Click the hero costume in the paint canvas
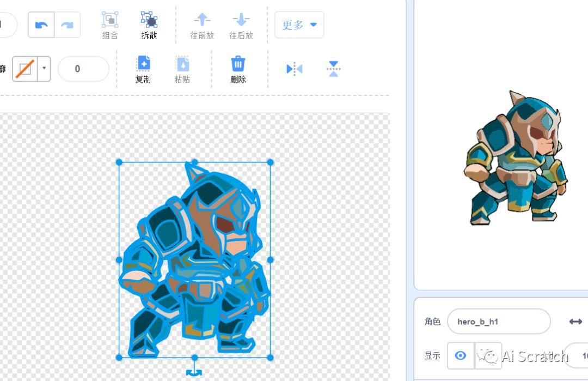588x381 pixels. pyautogui.click(x=195, y=260)
